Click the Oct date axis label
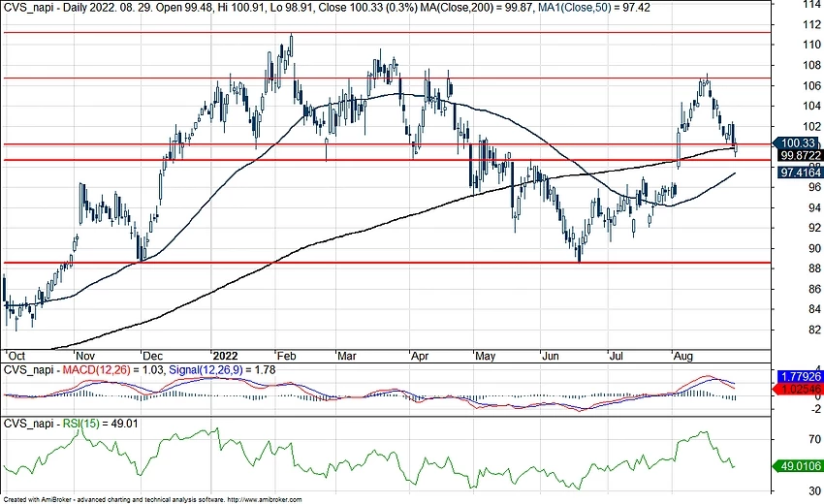This screenshot has width=824, height=504. click(16, 356)
